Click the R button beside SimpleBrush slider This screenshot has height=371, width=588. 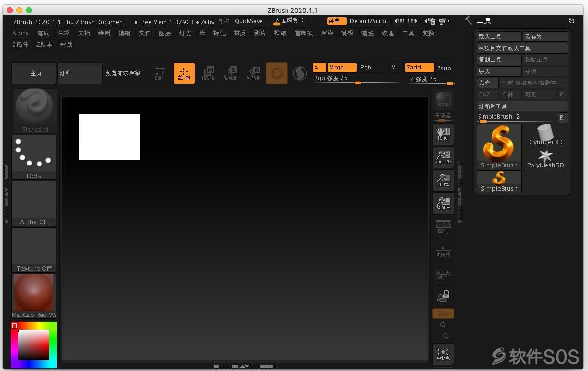click(x=562, y=118)
